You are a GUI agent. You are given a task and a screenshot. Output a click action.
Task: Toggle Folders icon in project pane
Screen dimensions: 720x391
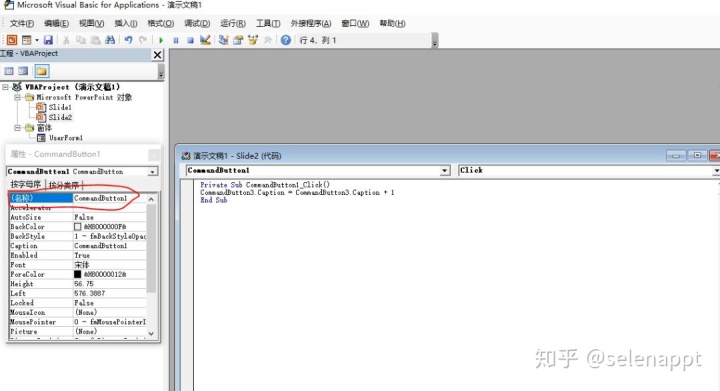tap(42, 71)
